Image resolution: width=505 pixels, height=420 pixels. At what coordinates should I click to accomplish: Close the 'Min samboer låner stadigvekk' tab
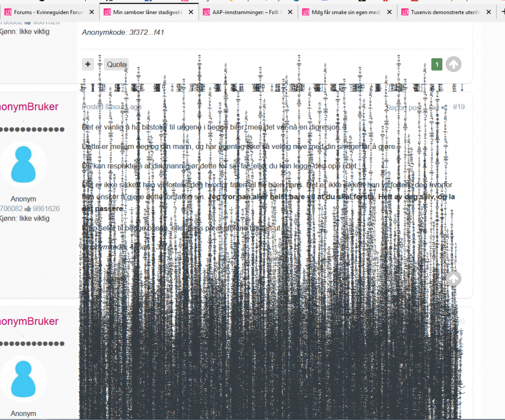click(x=191, y=12)
